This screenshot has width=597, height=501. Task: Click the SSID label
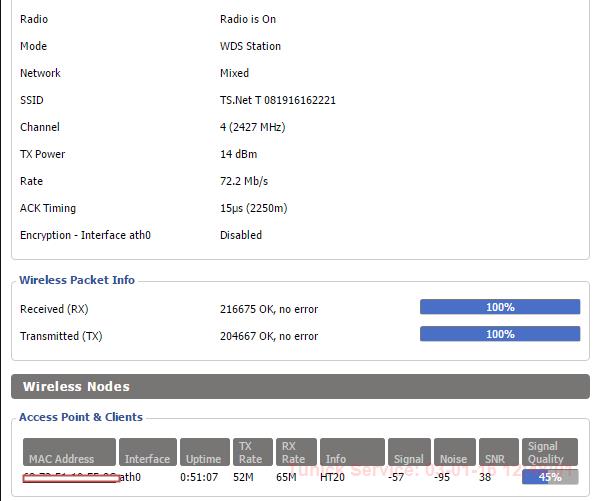32,100
